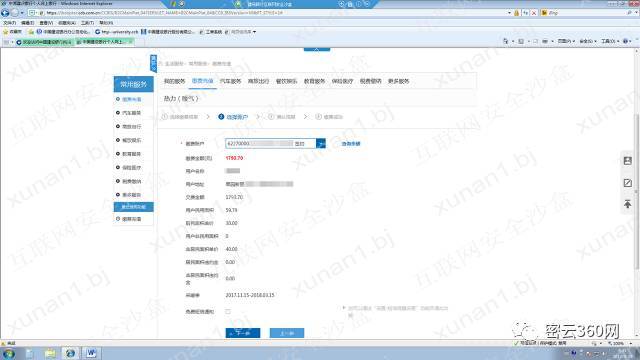Click the page vertical scrollbar
Viewport: 640px width, 360px height.
(x=637, y=194)
